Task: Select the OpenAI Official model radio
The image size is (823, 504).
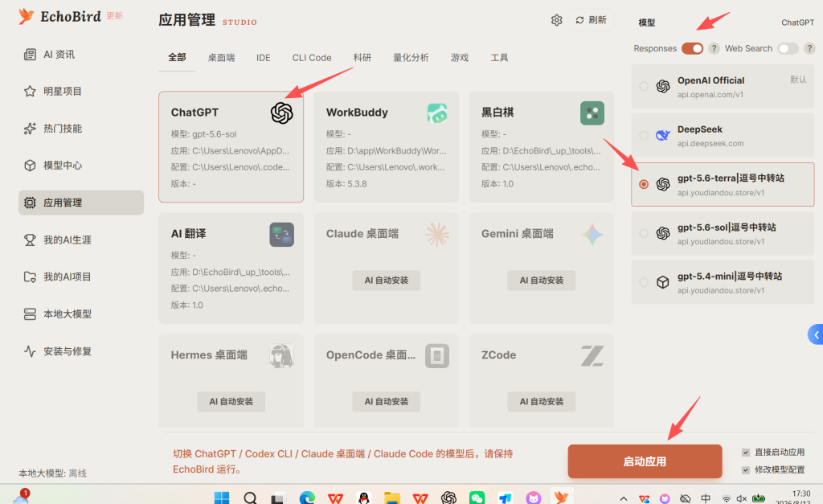Action: pyautogui.click(x=644, y=86)
